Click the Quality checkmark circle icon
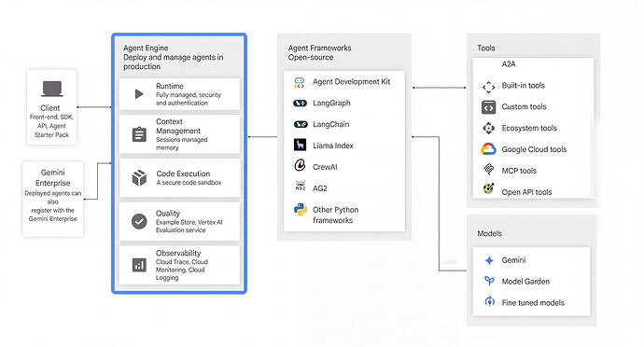The height and width of the screenshot is (347, 644). click(139, 221)
